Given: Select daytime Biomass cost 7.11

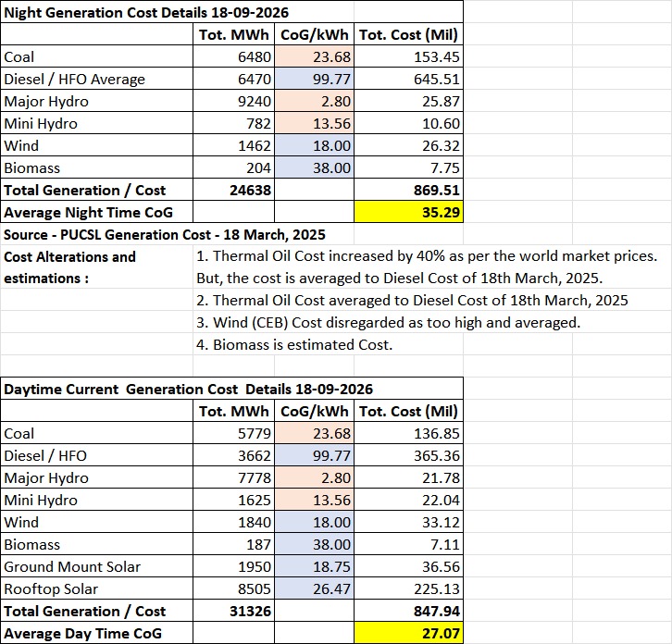Looking at the screenshot, I should click(408, 545).
